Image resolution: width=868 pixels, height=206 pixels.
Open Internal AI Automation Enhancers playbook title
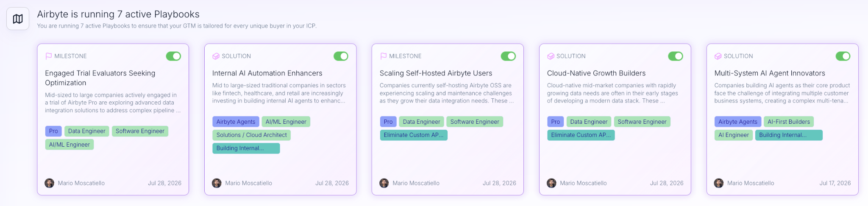[267, 73]
